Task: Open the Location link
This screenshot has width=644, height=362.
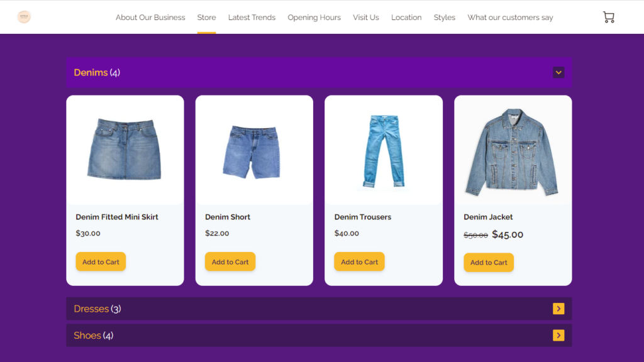Action: click(406, 17)
